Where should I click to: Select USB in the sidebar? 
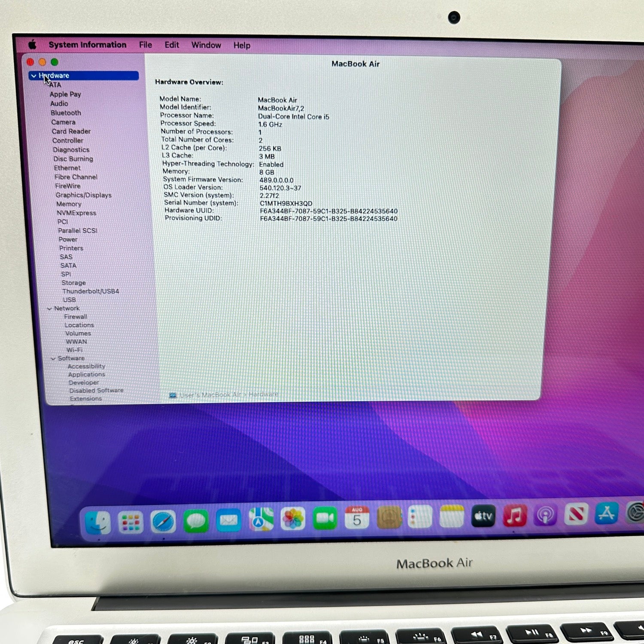70,300
